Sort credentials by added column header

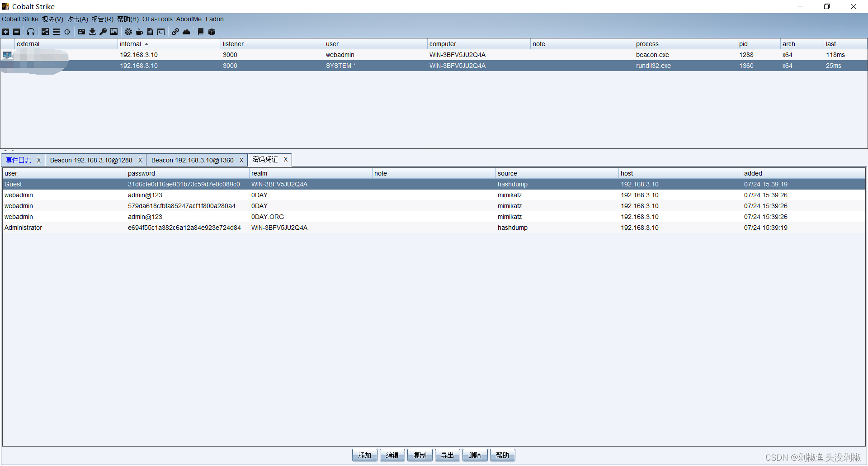point(803,173)
